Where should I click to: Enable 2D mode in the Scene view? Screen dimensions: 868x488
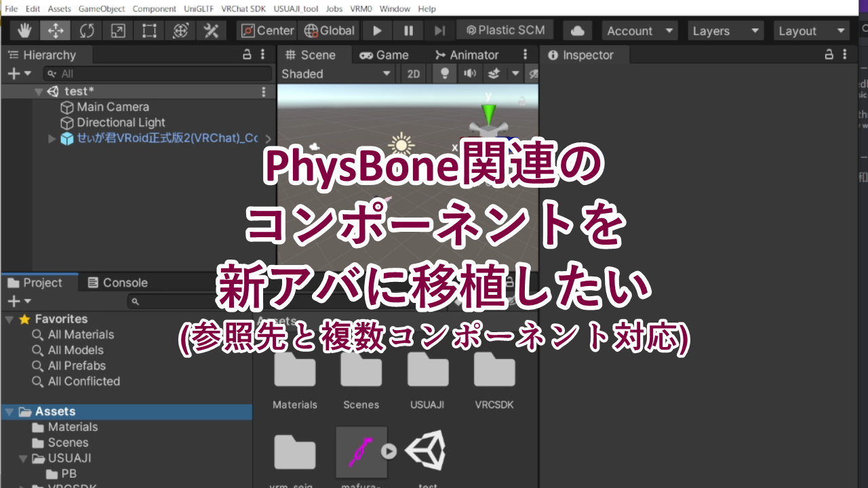pyautogui.click(x=413, y=73)
